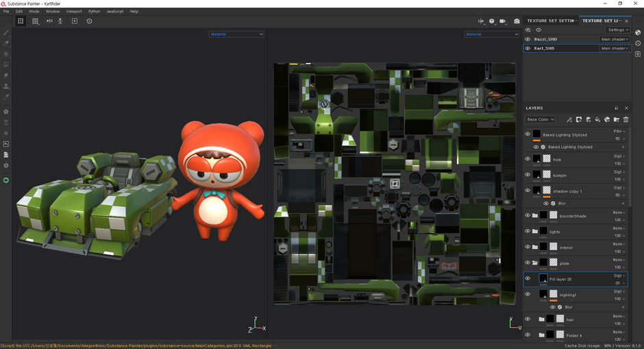Open the Viewport menu

tap(74, 12)
